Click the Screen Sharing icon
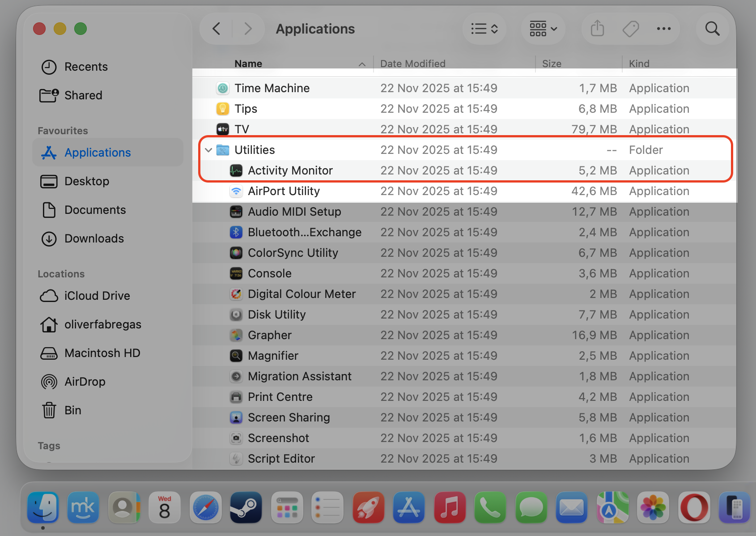The image size is (756, 536). point(236,417)
